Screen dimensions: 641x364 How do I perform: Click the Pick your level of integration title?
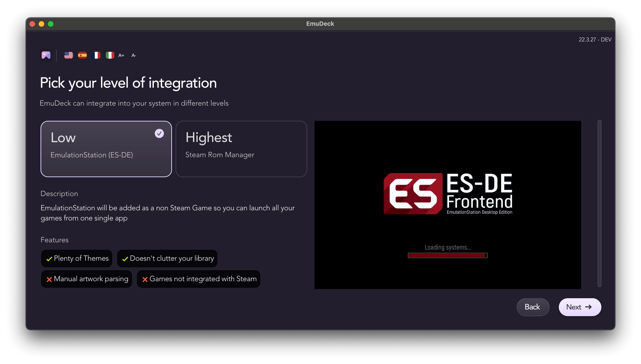point(128,83)
